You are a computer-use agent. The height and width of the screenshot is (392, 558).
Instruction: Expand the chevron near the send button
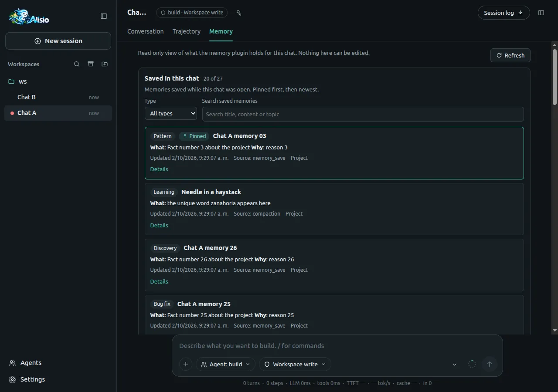point(455,364)
